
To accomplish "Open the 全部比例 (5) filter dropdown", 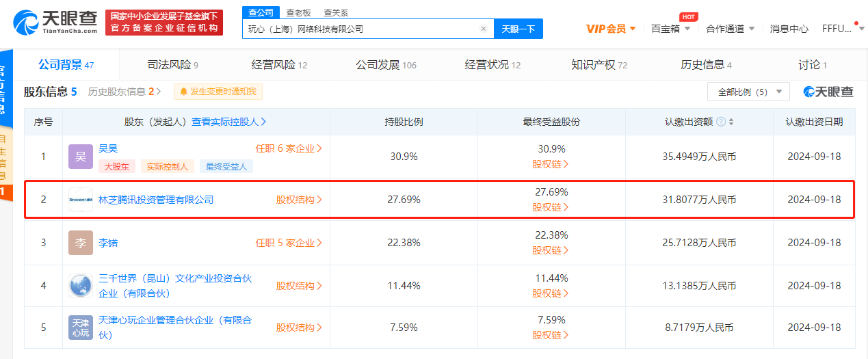I will tap(748, 92).
